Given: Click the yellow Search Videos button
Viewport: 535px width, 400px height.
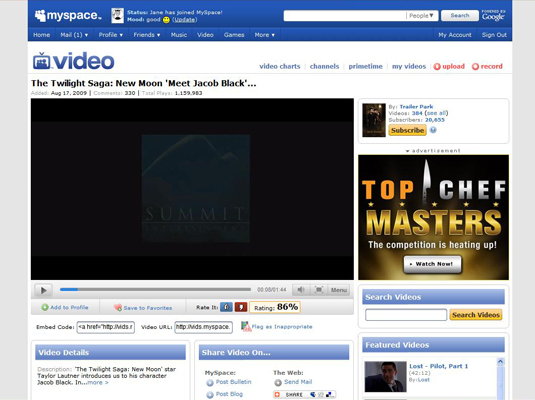Looking at the screenshot, I should (476, 315).
